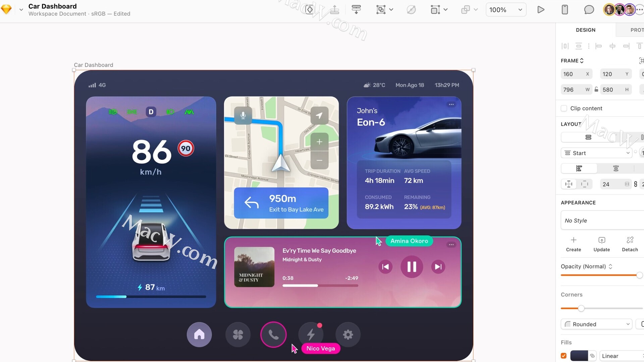The width and height of the screenshot is (644, 362).
Task: Switch to the DESIGN tab
Action: pyautogui.click(x=586, y=30)
